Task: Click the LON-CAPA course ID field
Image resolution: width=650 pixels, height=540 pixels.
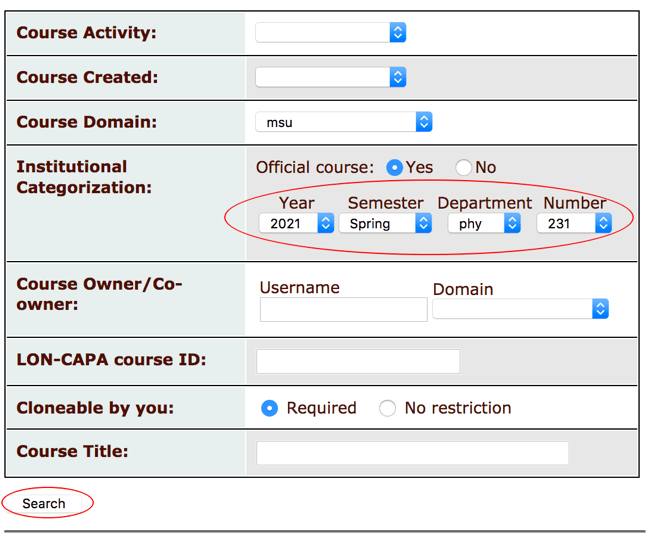Action: click(358, 361)
